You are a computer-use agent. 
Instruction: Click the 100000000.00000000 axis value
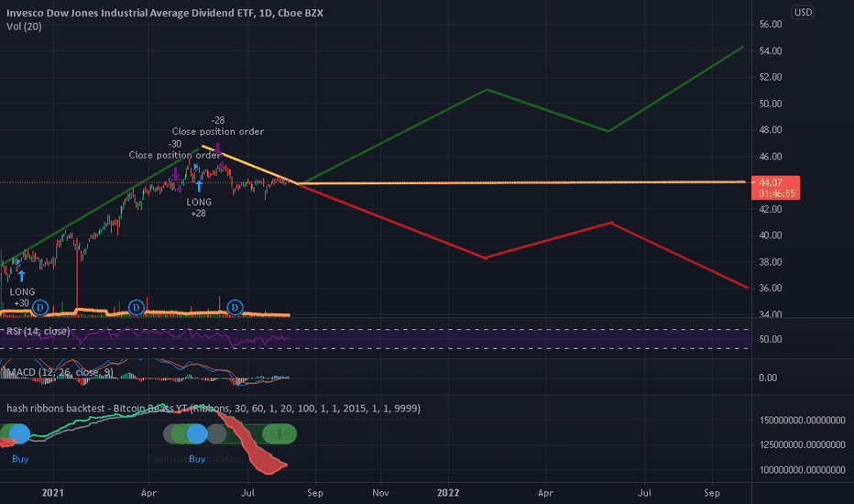point(803,470)
